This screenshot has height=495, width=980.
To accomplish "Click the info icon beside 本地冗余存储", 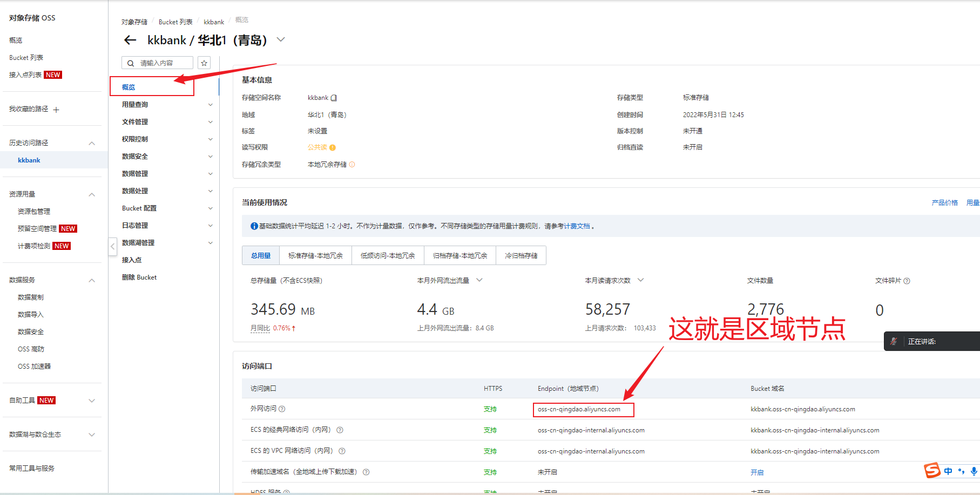I will [352, 165].
